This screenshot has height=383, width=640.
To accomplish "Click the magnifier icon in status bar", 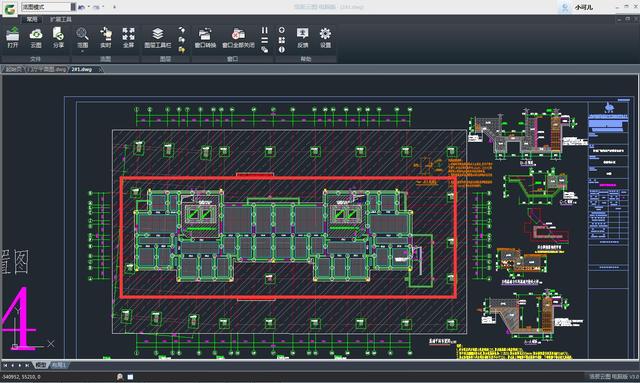I will 120,376.
